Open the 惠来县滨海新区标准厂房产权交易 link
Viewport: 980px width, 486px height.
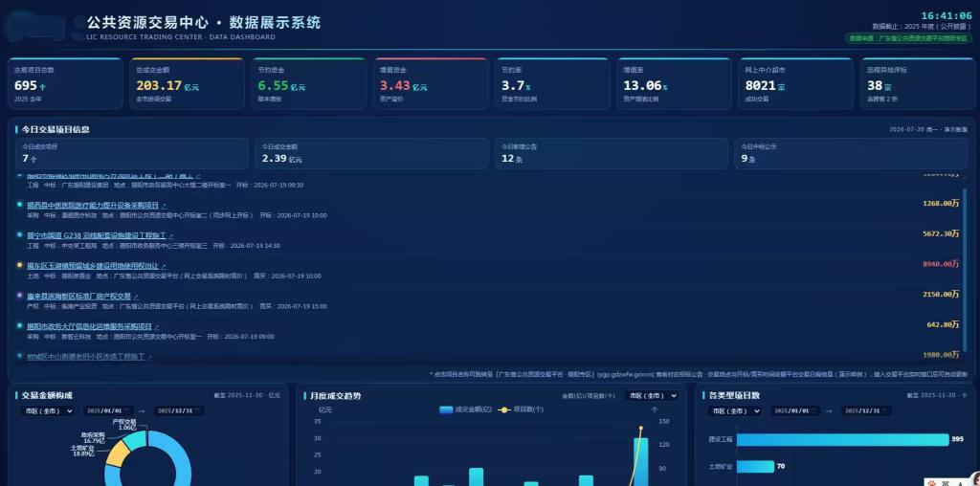[x=78, y=297]
